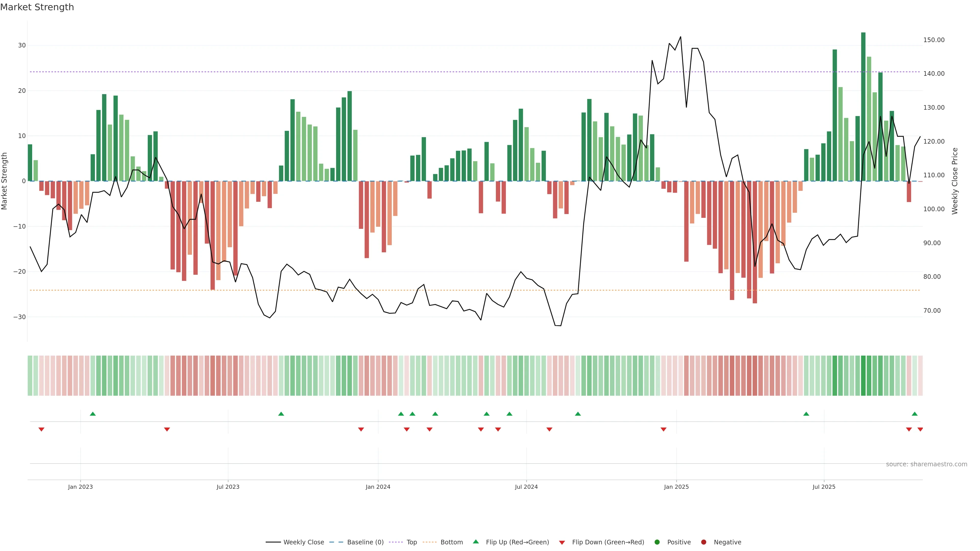980x551 pixels.
Task: Click the red flip-down marker just before Jan 2025
Action: (x=664, y=429)
